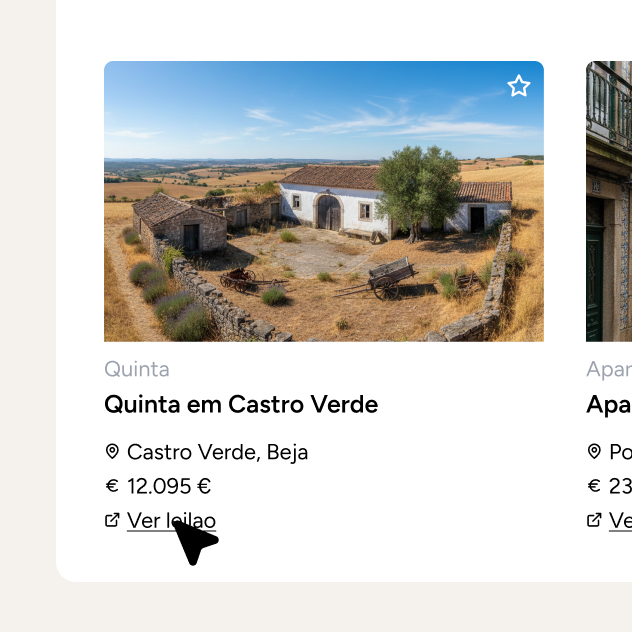Click the location pin beside "Po"
The width and height of the screenshot is (632, 632).
click(594, 452)
